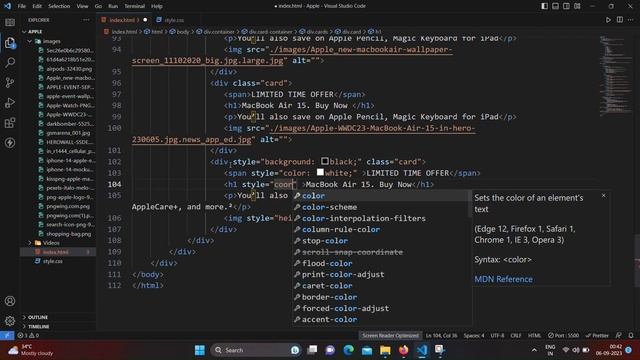Open the Accounts menu icon
640x360 pixels.
tap(10, 301)
